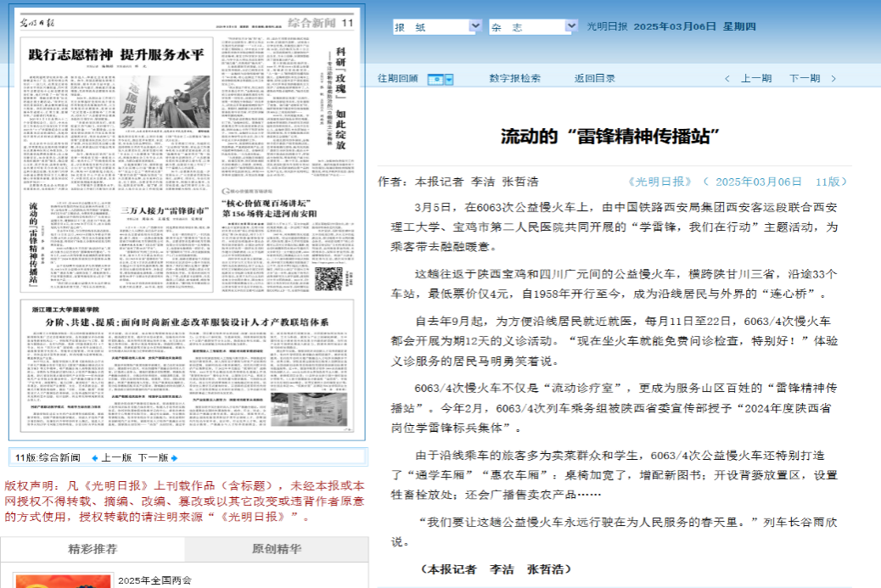Viewport: 881px width, 588px height.
Task: Click the right arrow after 下一期
Action: 833,79
